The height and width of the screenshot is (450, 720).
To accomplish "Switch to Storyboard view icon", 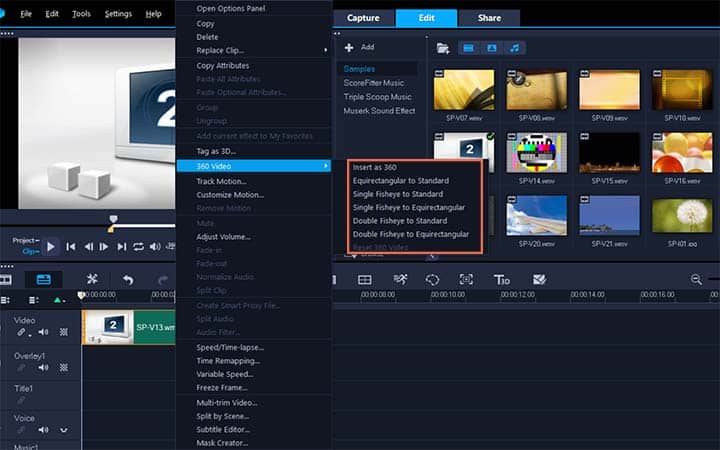I will [x=6, y=279].
